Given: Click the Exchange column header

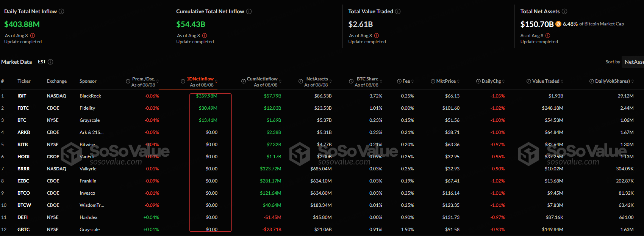Looking at the screenshot, I should coord(57,81).
